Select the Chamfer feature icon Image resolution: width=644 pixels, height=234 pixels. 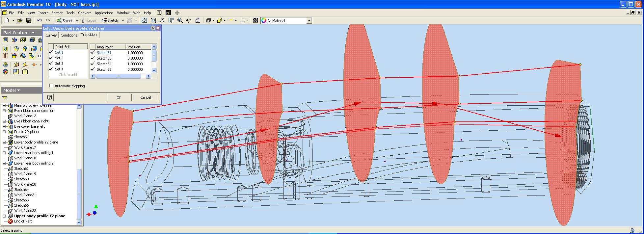click(25, 49)
